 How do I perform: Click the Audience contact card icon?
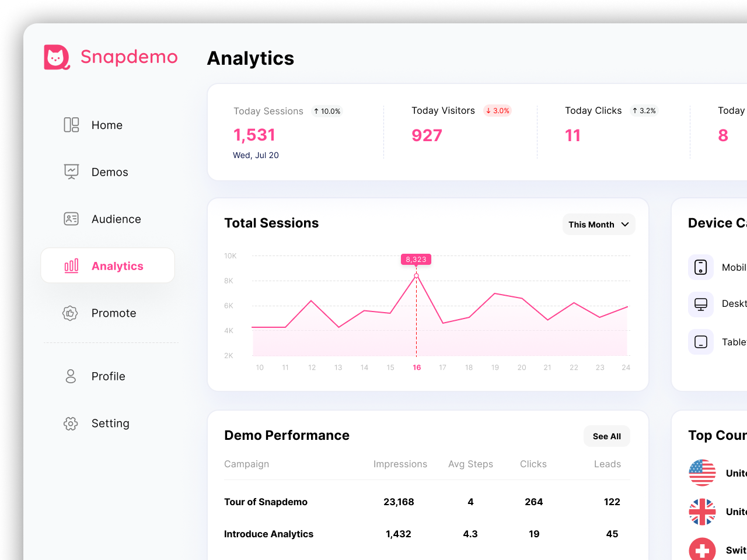pyautogui.click(x=71, y=219)
